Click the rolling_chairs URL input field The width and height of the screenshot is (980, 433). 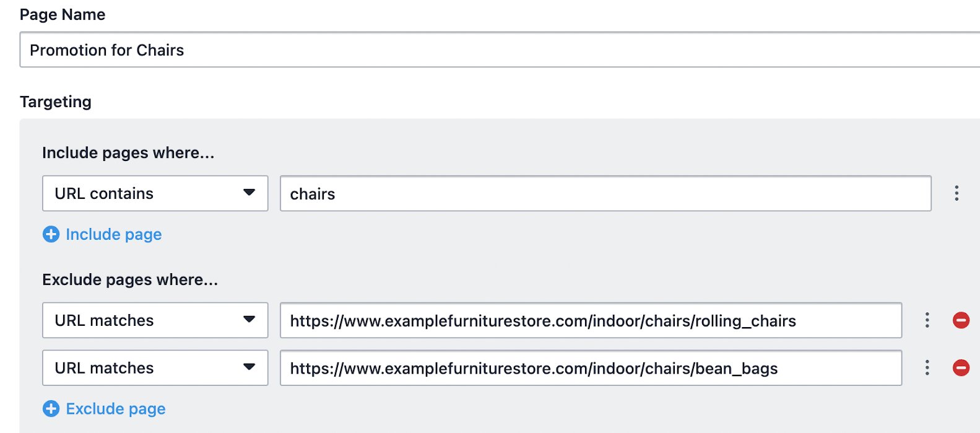(591, 320)
